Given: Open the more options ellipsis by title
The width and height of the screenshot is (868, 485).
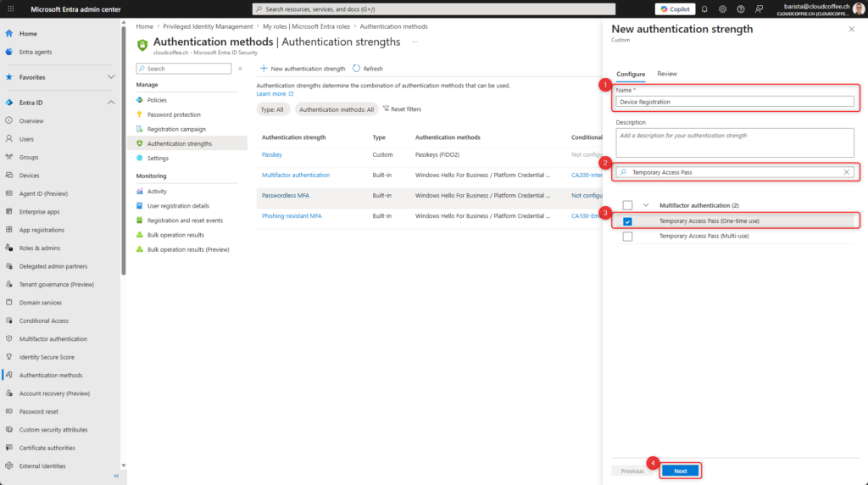Looking at the screenshot, I should 415,42.
